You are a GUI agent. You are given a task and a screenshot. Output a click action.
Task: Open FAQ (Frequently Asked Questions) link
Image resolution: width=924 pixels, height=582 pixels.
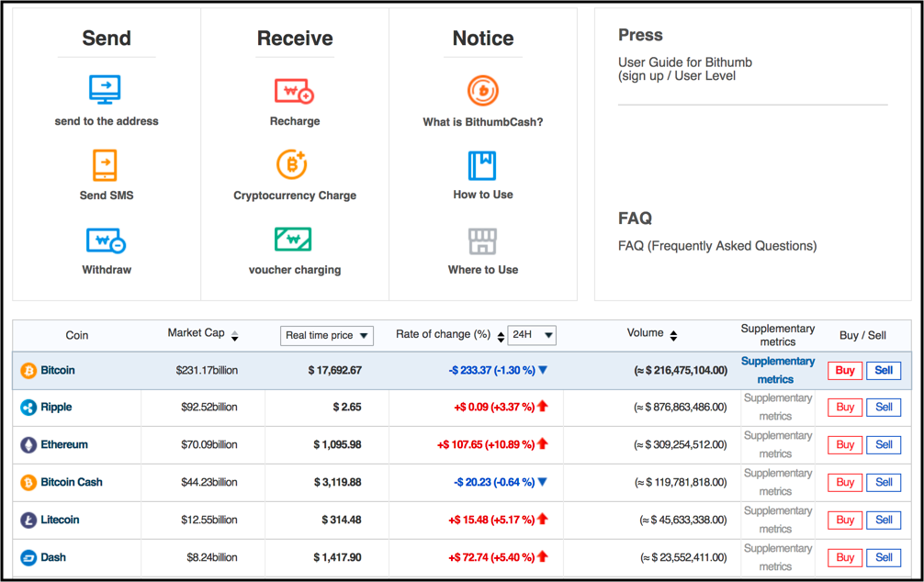717,246
